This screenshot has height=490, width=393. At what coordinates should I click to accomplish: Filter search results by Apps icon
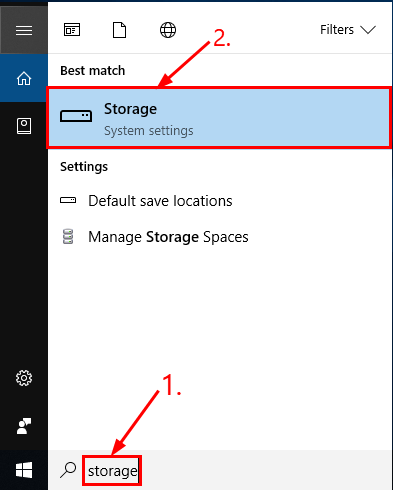[x=72, y=30]
